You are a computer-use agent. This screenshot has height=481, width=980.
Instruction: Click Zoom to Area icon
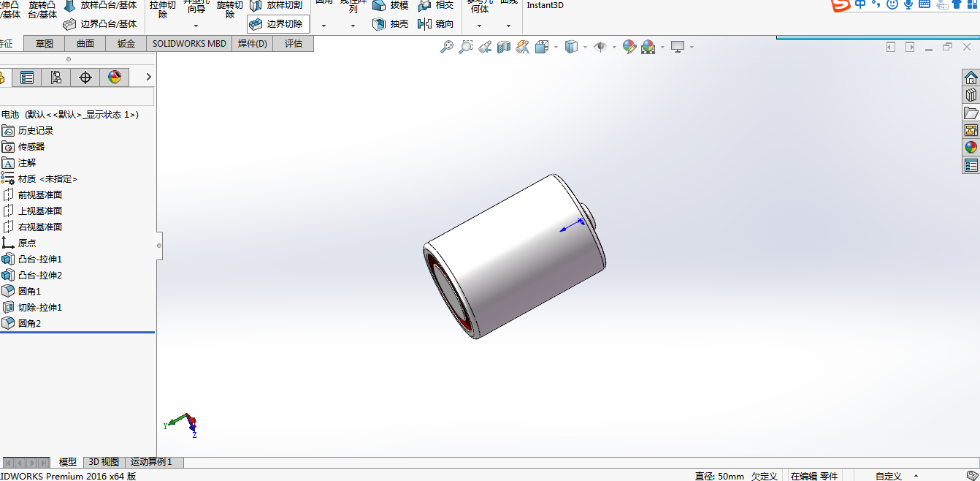(x=466, y=47)
